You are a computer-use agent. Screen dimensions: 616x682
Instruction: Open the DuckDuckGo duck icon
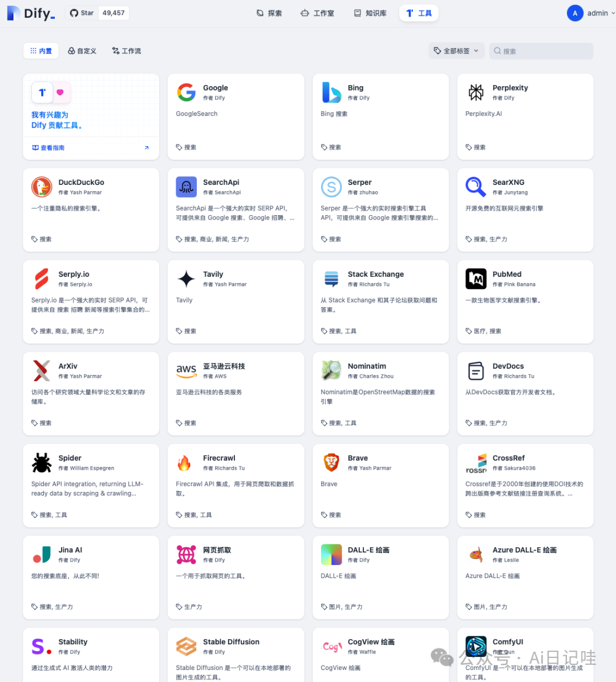coord(42,187)
